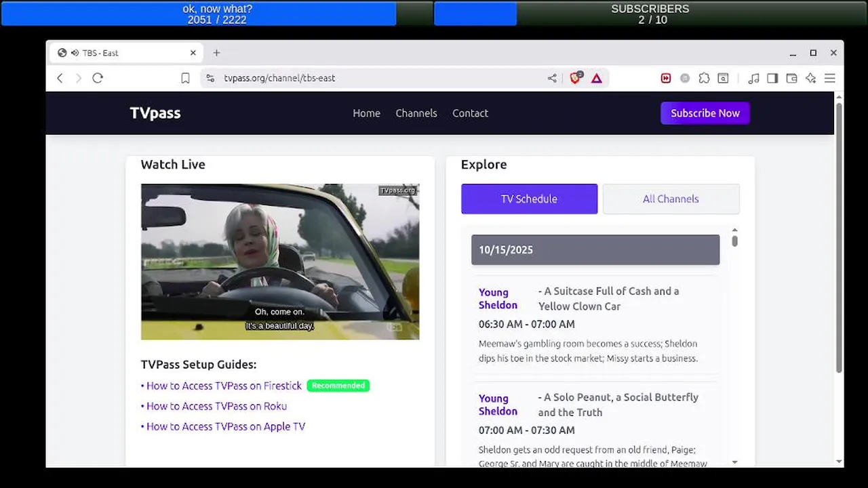868x488 pixels.
Task: Open the Extensions puzzle piece menu
Action: 704,79
